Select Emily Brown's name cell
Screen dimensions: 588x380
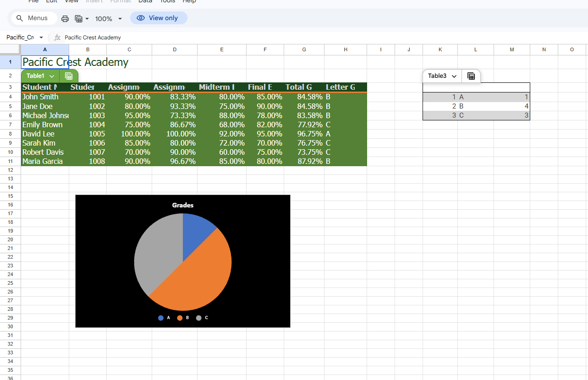[x=45, y=125]
